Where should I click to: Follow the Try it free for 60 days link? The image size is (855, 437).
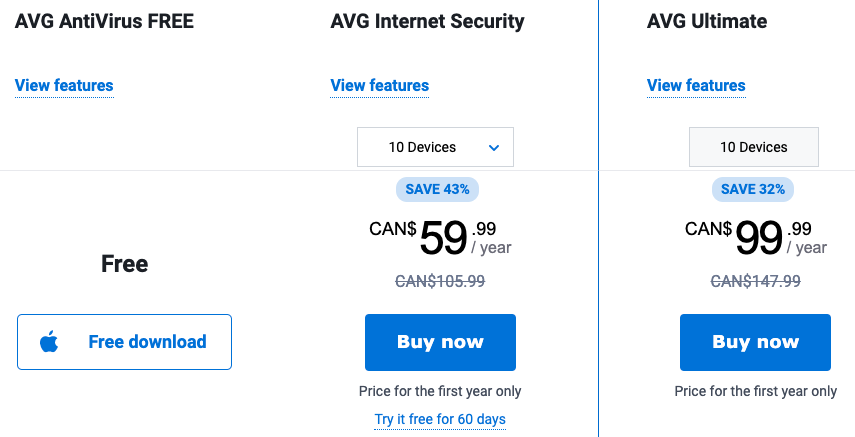(440, 419)
